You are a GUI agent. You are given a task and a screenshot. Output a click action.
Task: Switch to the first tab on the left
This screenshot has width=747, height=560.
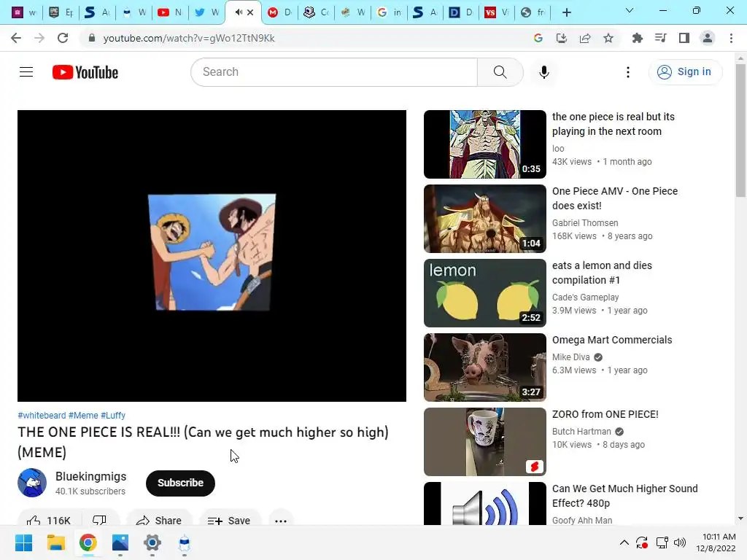pos(24,12)
